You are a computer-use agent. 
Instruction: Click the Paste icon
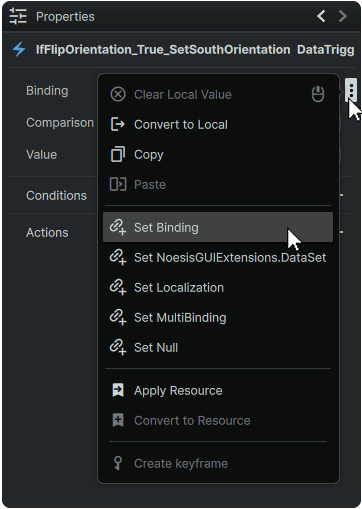pyautogui.click(x=118, y=184)
